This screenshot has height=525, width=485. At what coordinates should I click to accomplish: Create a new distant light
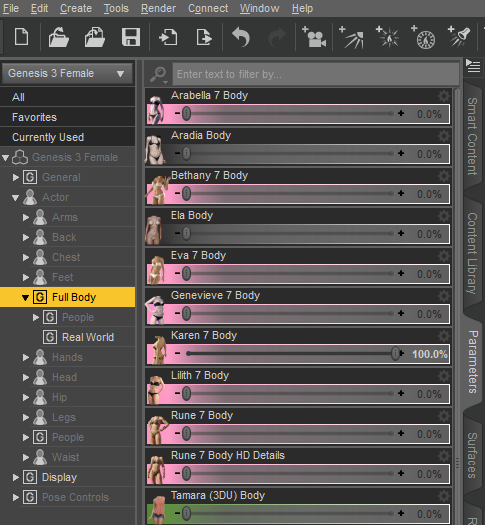(351, 37)
